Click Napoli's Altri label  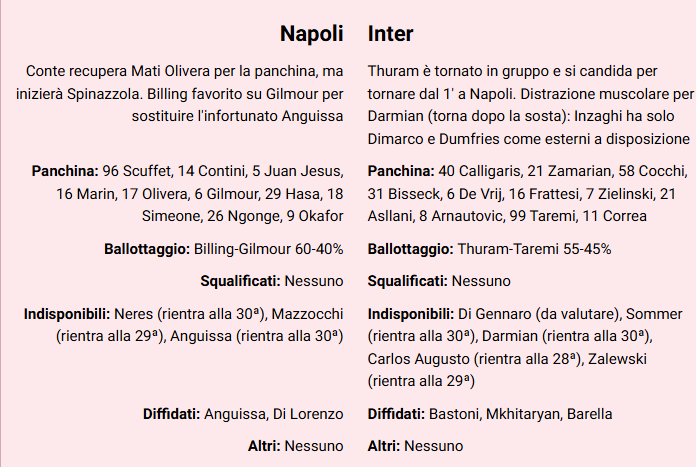tap(266, 445)
